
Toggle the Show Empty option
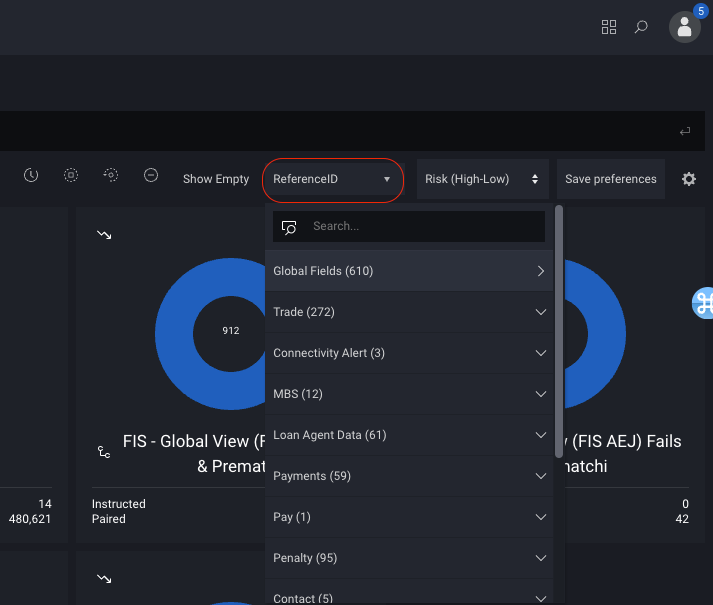pos(216,179)
